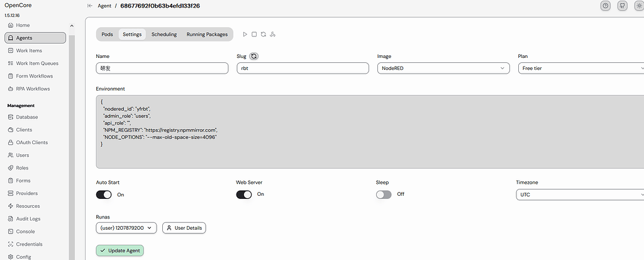Open the help icon in top bar
Screen dimensions: 644x260
606,6
